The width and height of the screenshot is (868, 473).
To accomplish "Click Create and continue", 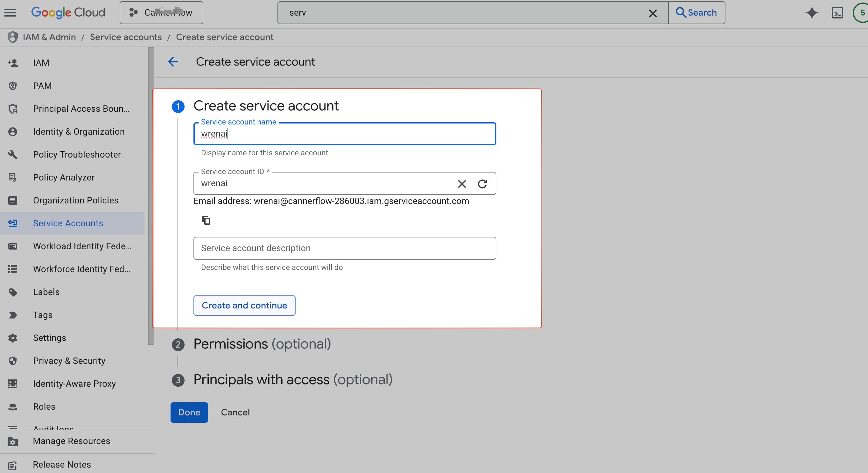I will coord(244,306).
